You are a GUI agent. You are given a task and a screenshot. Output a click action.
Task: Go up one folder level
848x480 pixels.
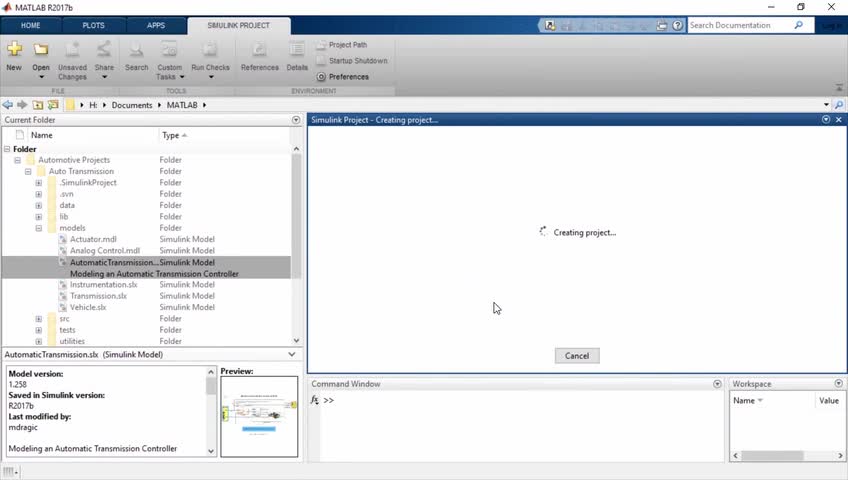(38, 105)
